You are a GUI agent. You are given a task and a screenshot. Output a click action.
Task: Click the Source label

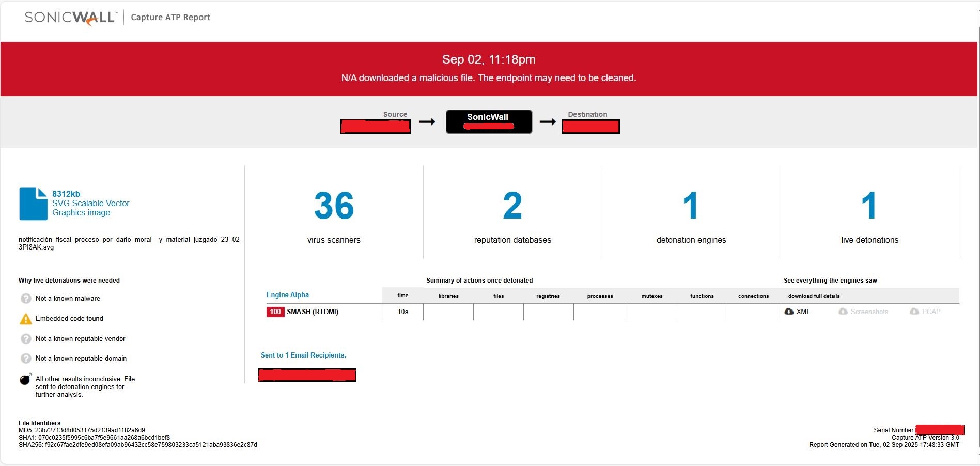tap(395, 114)
